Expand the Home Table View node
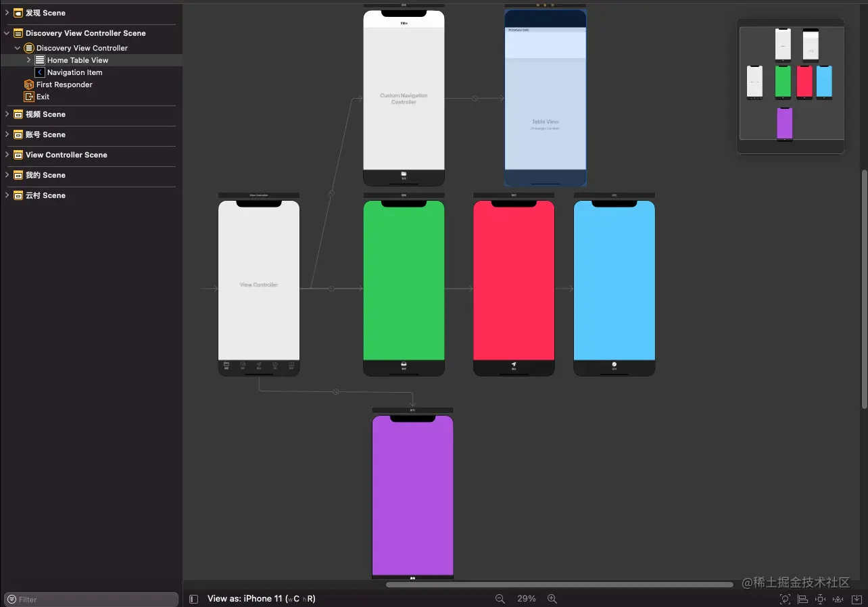 coord(28,60)
